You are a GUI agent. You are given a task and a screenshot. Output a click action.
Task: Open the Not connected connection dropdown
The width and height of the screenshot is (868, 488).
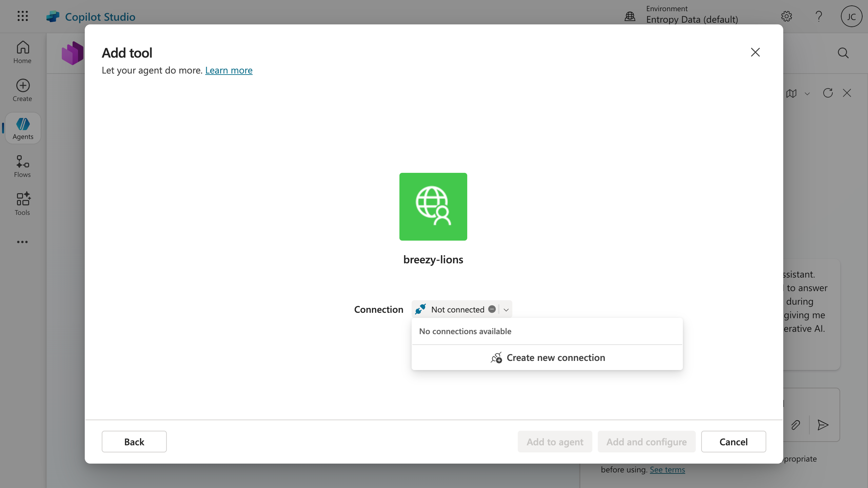click(x=461, y=309)
